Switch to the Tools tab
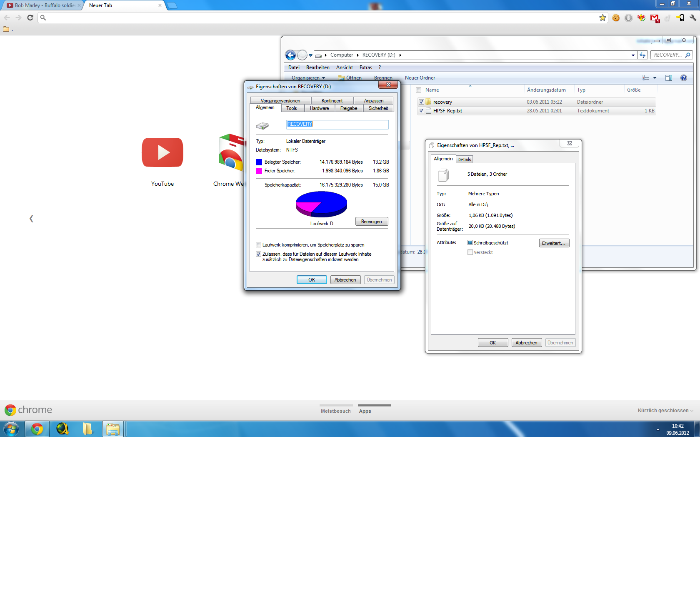This screenshot has height=603, width=700. click(292, 108)
